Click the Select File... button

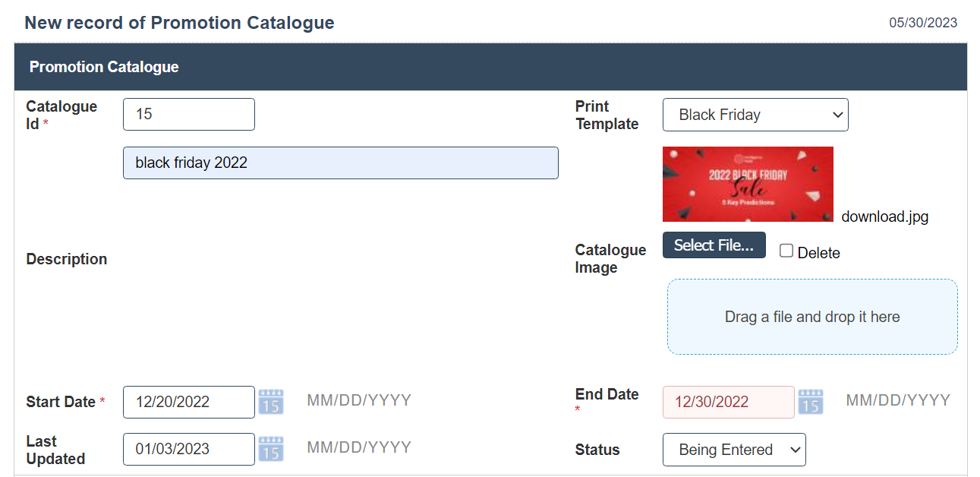click(x=714, y=245)
